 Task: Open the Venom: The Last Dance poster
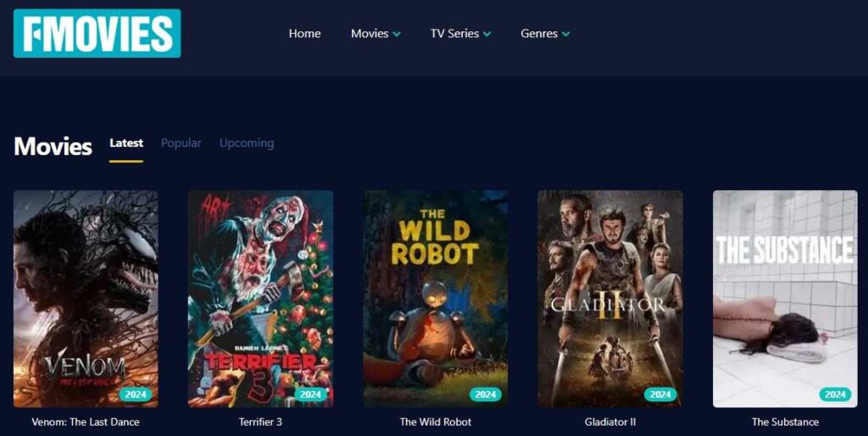point(86,299)
